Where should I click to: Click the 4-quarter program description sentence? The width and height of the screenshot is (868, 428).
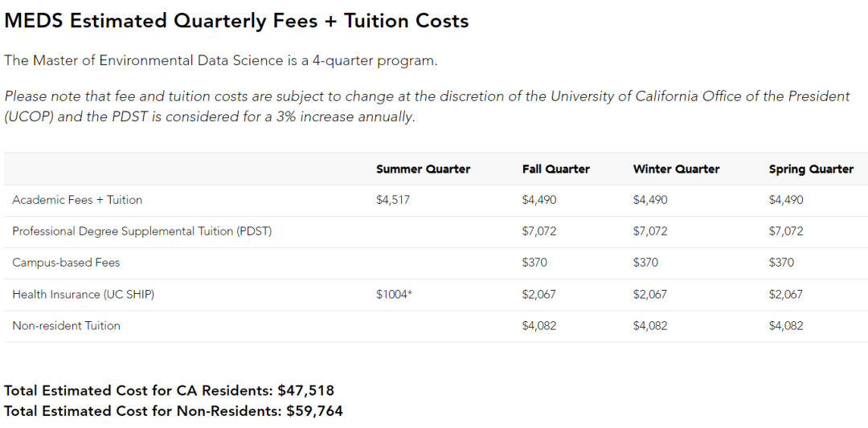click(221, 61)
